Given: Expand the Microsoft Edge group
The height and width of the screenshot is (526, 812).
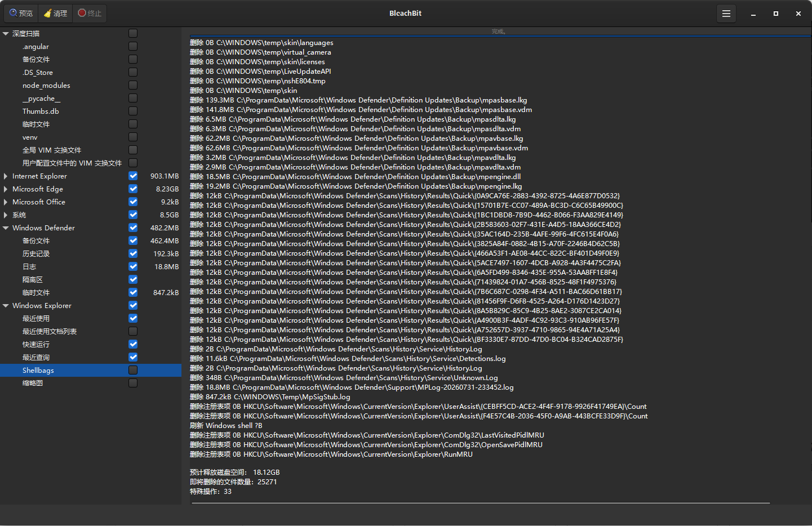Looking at the screenshot, I should pyautogui.click(x=6, y=189).
